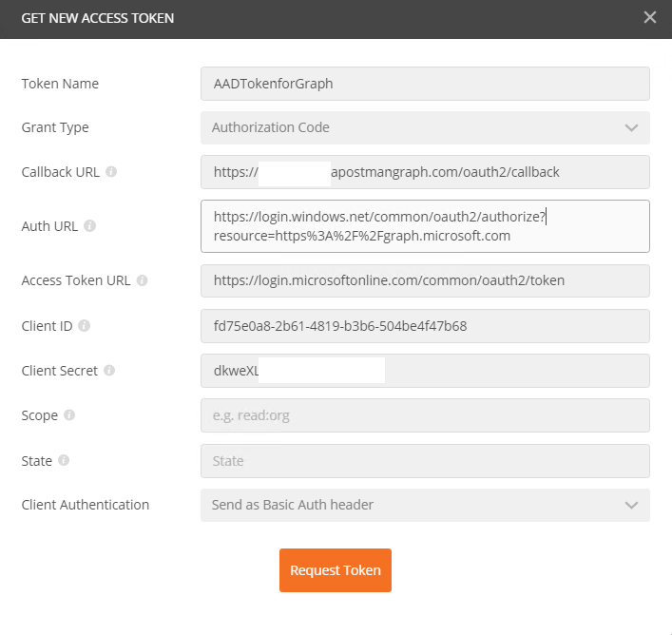Open the Grant Type dropdown
The width and height of the screenshot is (672, 635).
[425, 127]
